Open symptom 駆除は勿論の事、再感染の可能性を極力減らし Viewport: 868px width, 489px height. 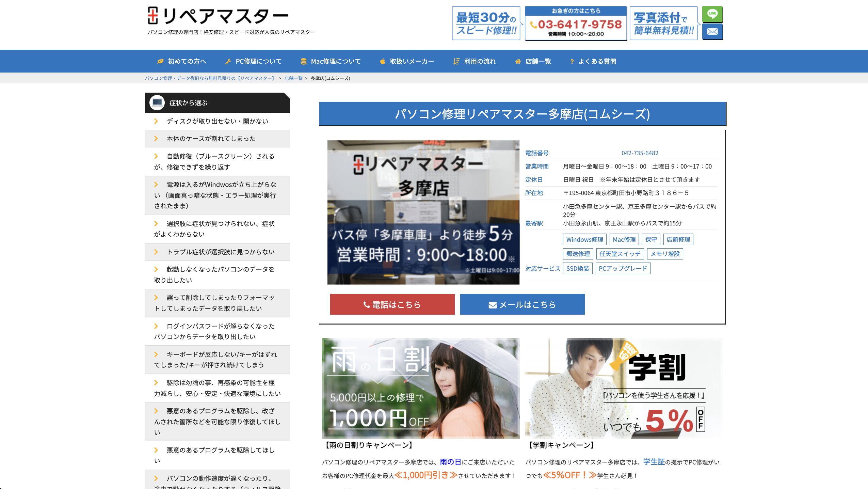[x=218, y=388]
